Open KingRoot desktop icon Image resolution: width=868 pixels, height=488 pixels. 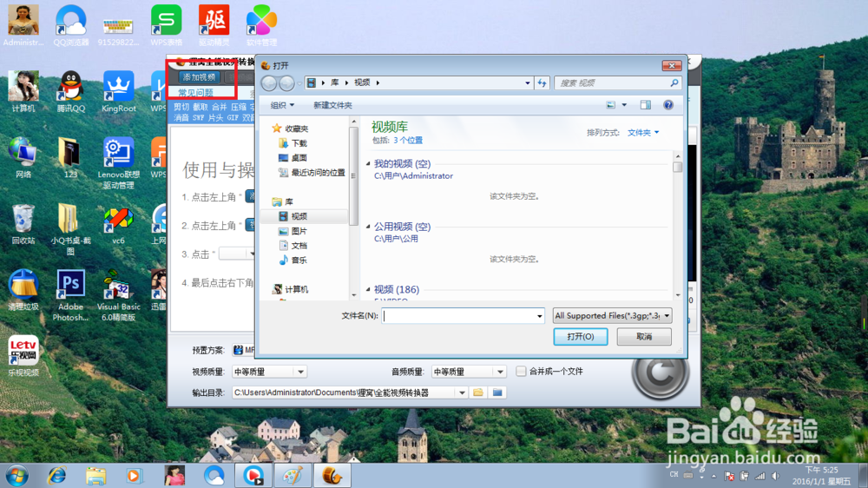coord(118,92)
